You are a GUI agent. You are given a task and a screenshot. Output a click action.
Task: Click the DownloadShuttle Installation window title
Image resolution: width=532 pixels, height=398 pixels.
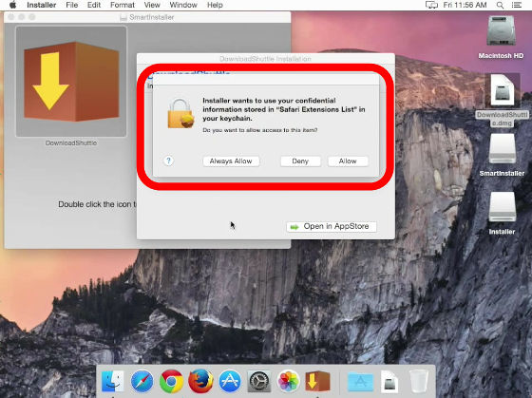(x=265, y=59)
